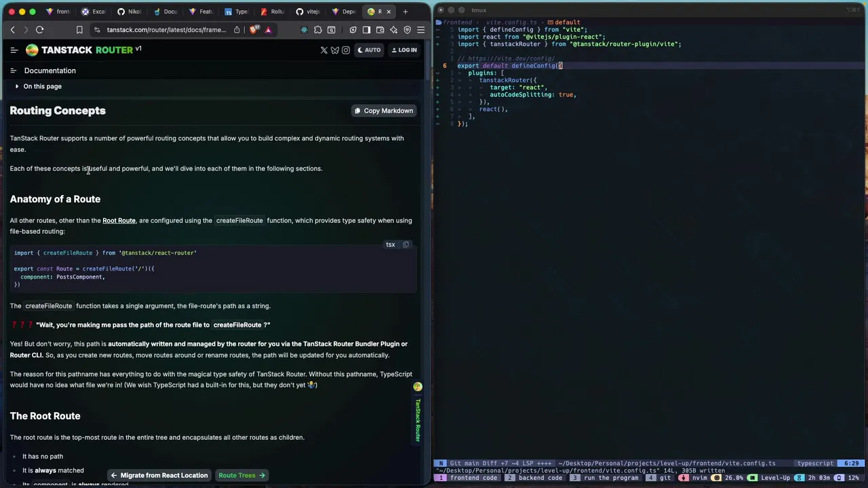Click the share icon in the address bar
Screen dimensions: 868x488
pos(237,30)
